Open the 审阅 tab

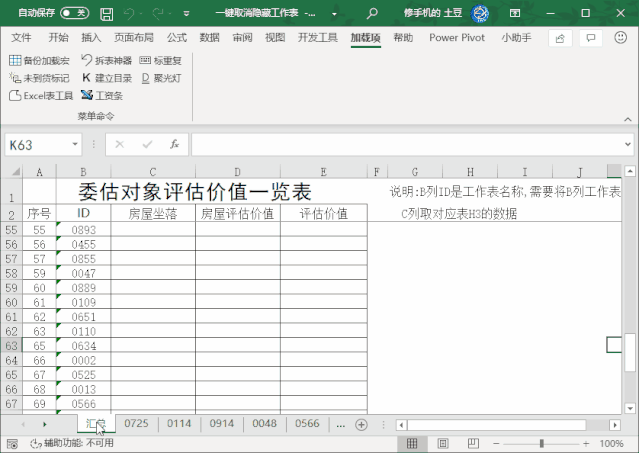tap(242, 38)
